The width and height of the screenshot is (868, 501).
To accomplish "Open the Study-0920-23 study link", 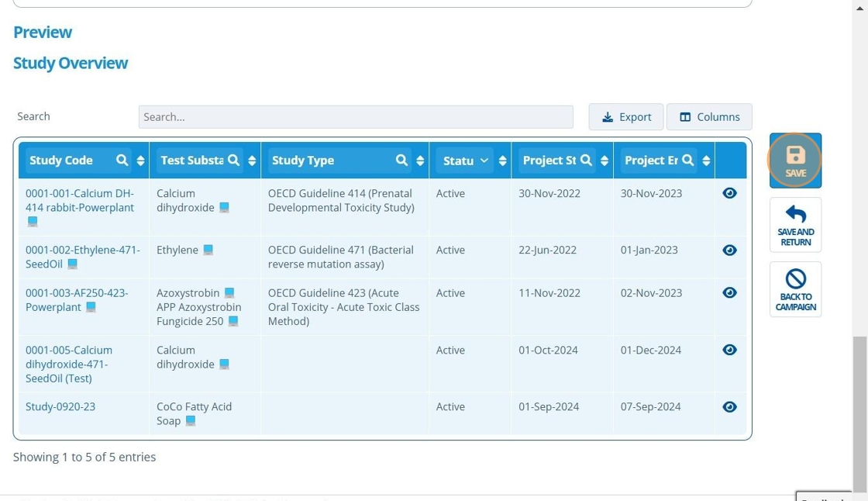I will point(60,407).
